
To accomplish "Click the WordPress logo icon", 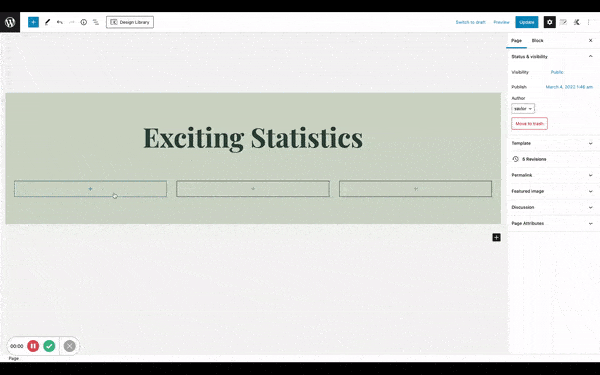I will (x=10, y=22).
